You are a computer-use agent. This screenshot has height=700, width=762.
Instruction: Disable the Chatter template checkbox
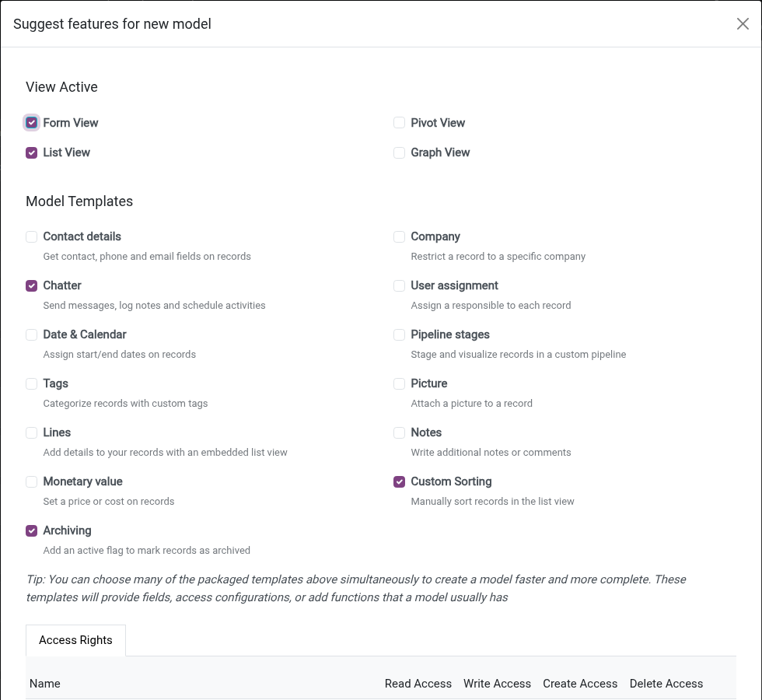[32, 286]
